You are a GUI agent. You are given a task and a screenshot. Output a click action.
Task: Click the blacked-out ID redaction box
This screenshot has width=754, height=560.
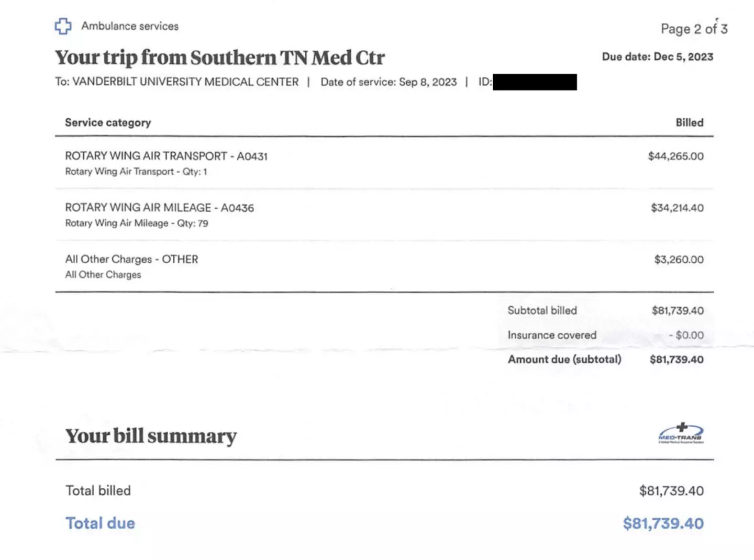click(535, 82)
